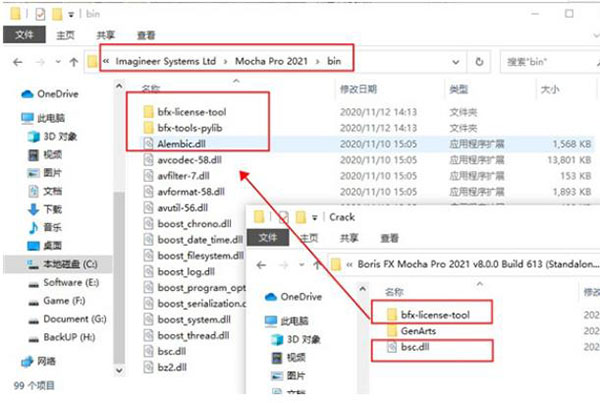Open 视频 folder in bin window sidebar
This screenshot has height=403, width=600.
[x=45, y=155]
